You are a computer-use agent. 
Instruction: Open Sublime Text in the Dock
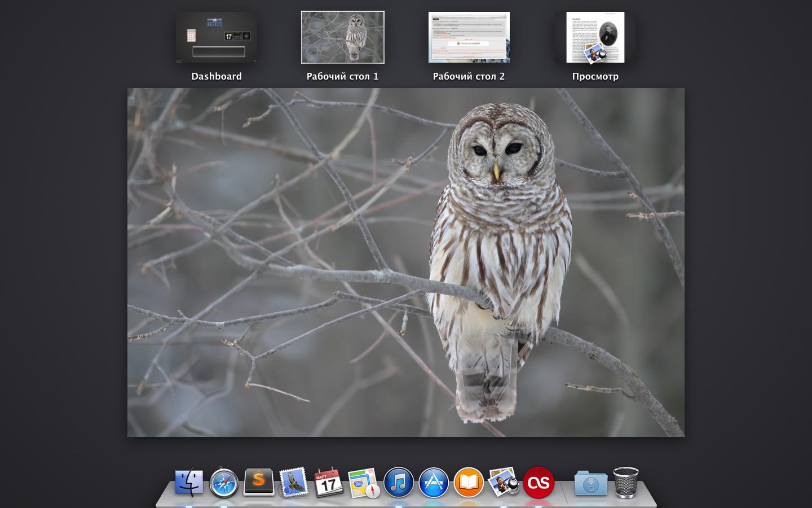[259, 483]
